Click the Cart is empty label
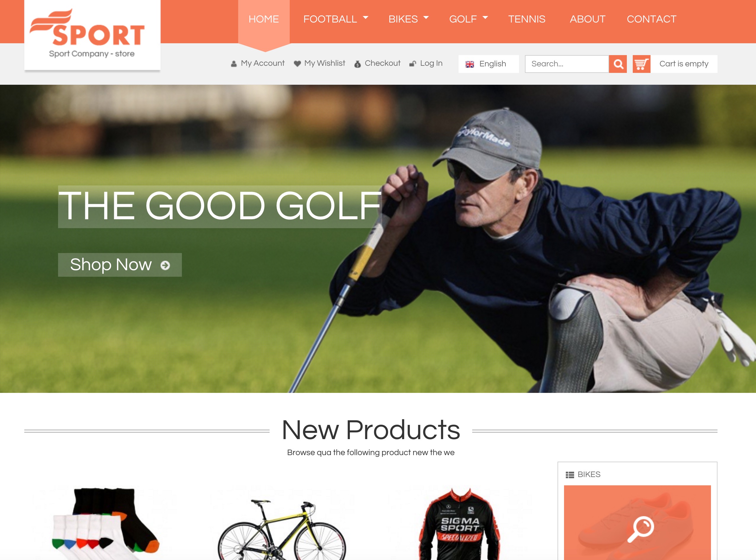The image size is (756, 560). [684, 64]
